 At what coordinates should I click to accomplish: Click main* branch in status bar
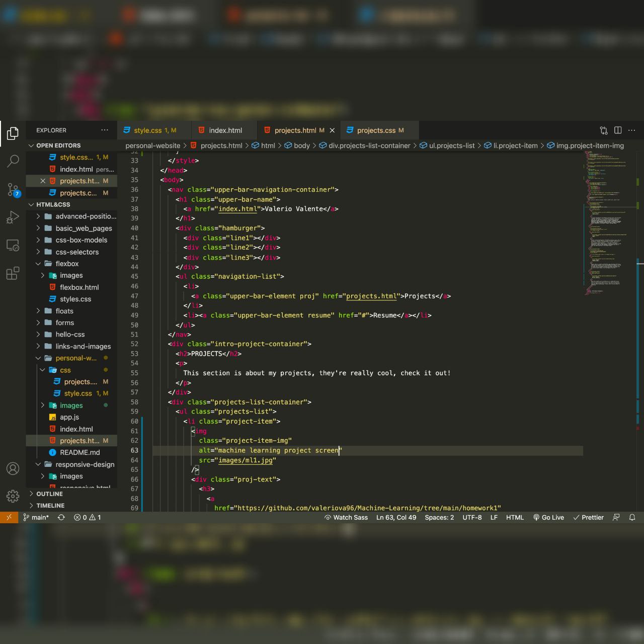[x=36, y=517]
